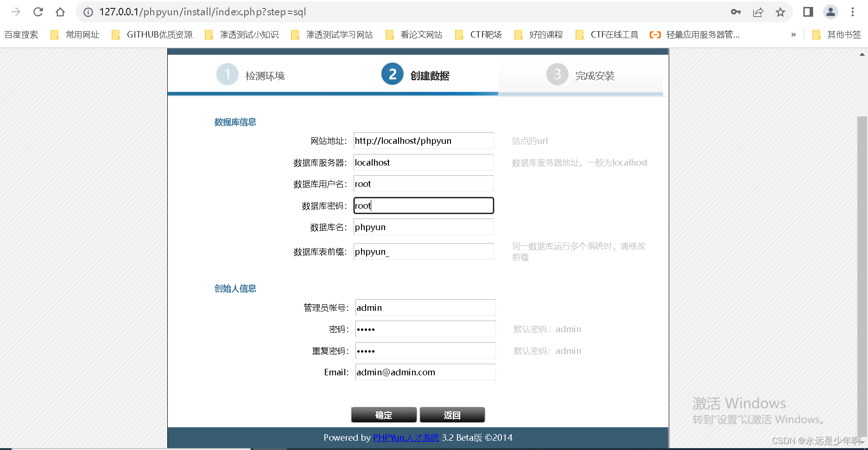Open 其他书签 folder
The image size is (868, 450).
coord(837,35)
